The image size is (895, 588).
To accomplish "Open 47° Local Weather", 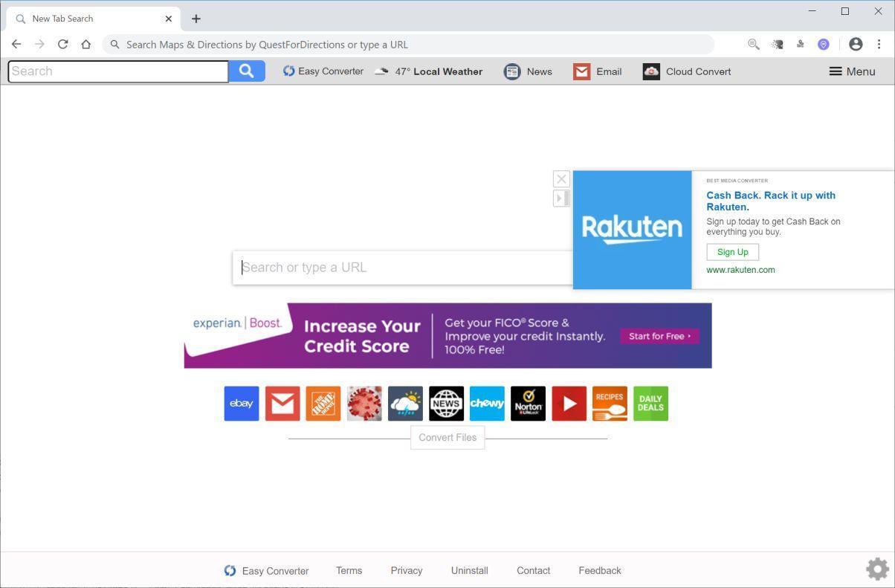I will point(429,71).
